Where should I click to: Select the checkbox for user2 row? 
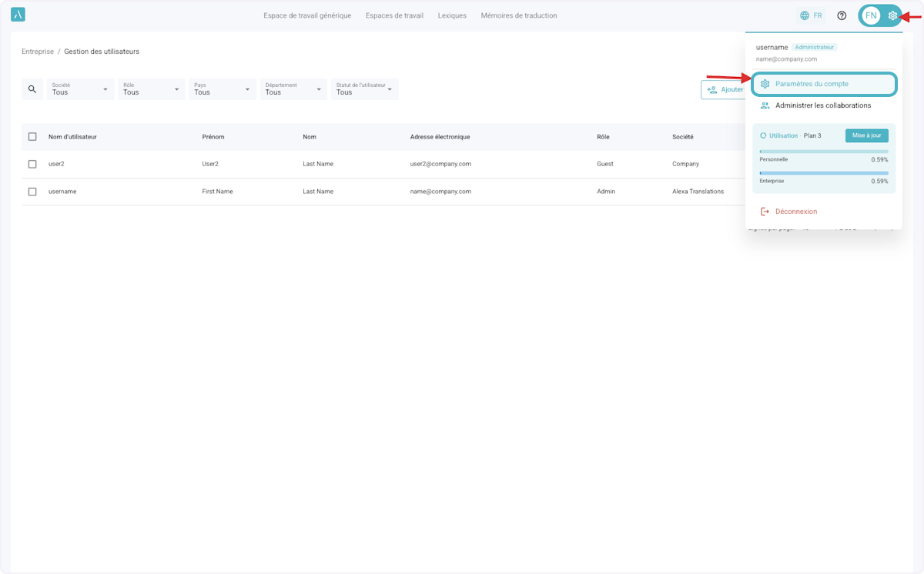(x=32, y=164)
